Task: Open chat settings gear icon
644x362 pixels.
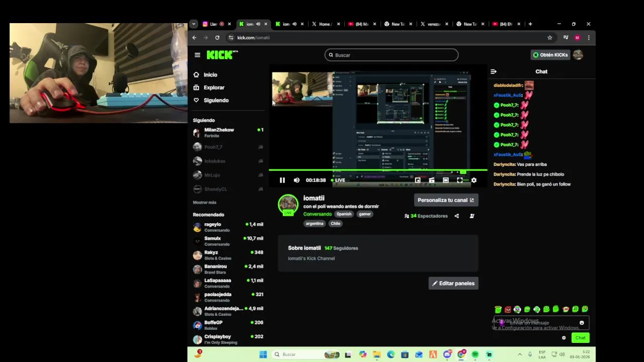Action: tap(563, 338)
